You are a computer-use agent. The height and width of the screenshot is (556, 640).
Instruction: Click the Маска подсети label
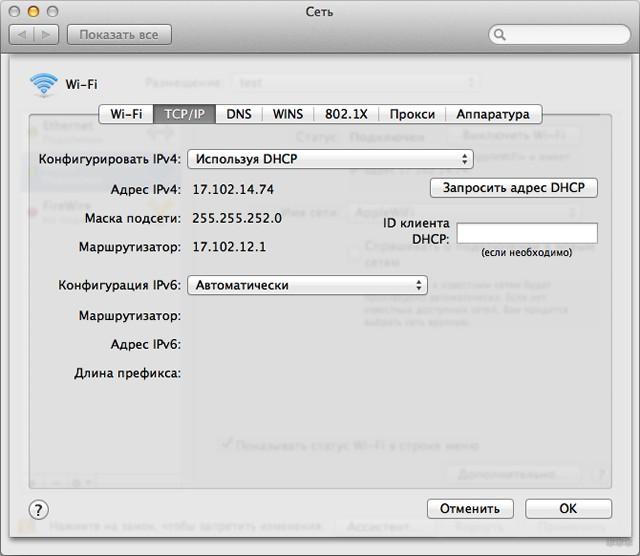pyautogui.click(x=133, y=218)
